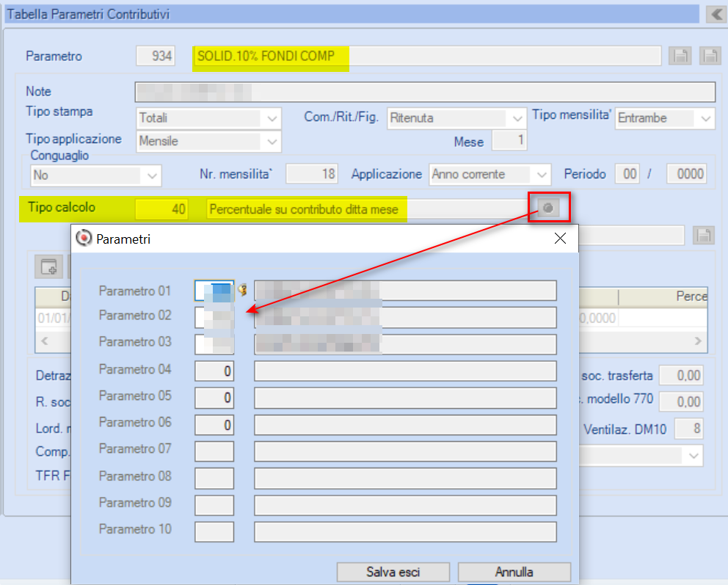Click the Periodo year field showing 0000

click(687, 174)
